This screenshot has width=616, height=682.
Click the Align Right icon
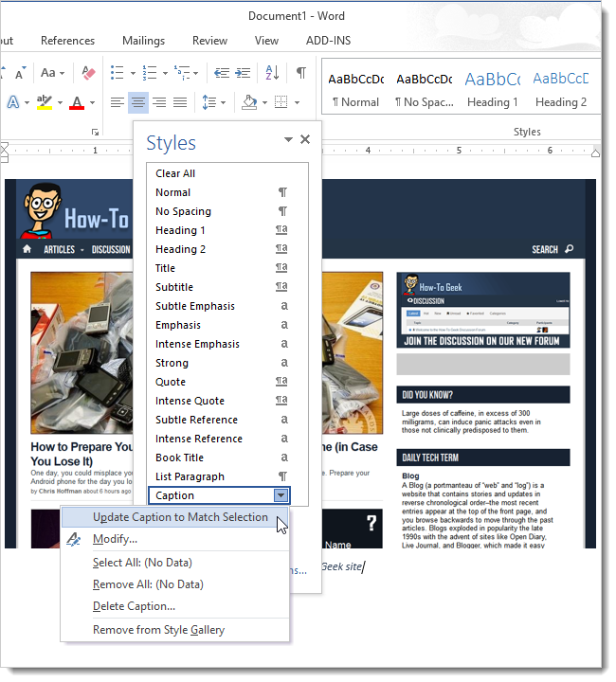[159, 102]
